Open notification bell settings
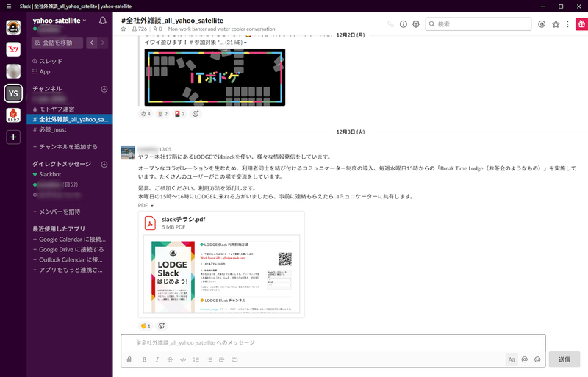 point(102,21)
